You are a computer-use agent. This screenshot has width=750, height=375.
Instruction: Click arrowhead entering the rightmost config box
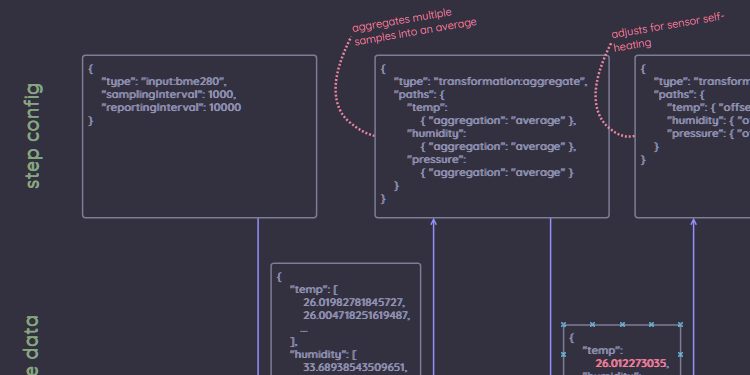(x=694, y=222)
